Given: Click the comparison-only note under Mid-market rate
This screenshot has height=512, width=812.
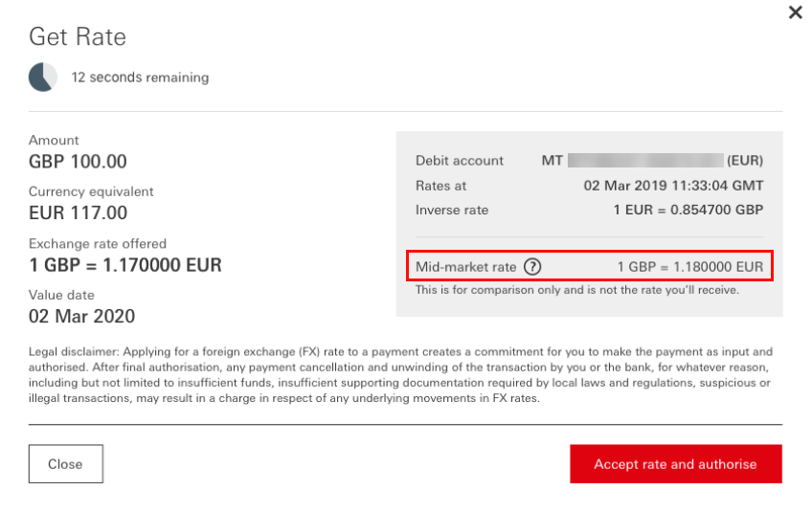Looking at the screenshot, I should 576,289.
